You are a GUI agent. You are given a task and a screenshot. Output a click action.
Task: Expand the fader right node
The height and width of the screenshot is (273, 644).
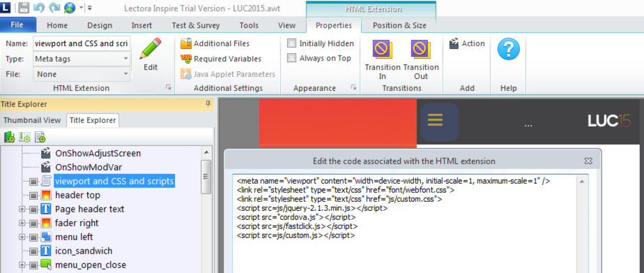coord(22,223)
